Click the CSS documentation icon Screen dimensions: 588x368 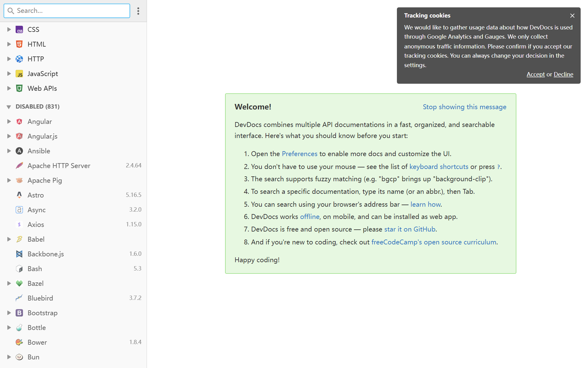pyautogui.click(x=19, y=29)
